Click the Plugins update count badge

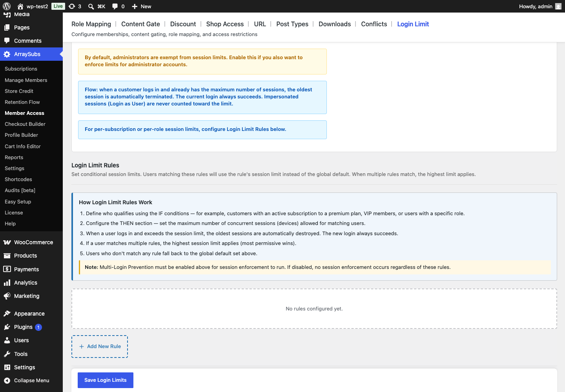(38, 327)
